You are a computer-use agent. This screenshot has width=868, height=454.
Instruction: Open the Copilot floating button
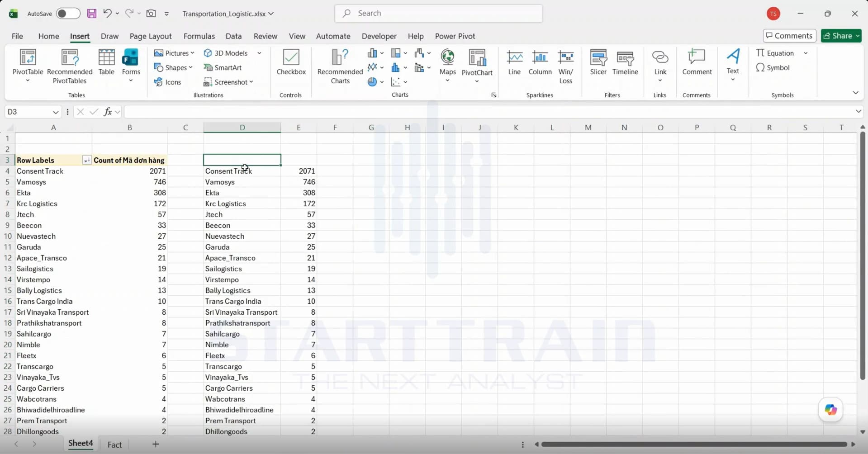click(830, 410)
